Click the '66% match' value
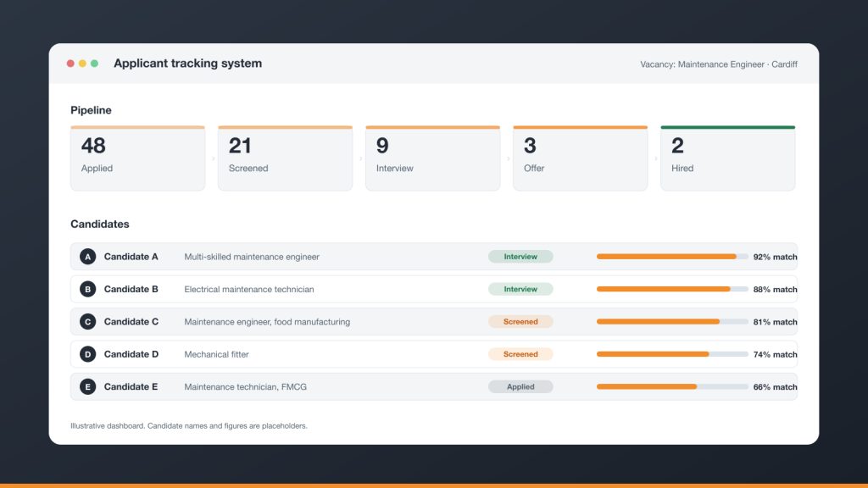The image size is (868, 488). (x=775, y=387)
